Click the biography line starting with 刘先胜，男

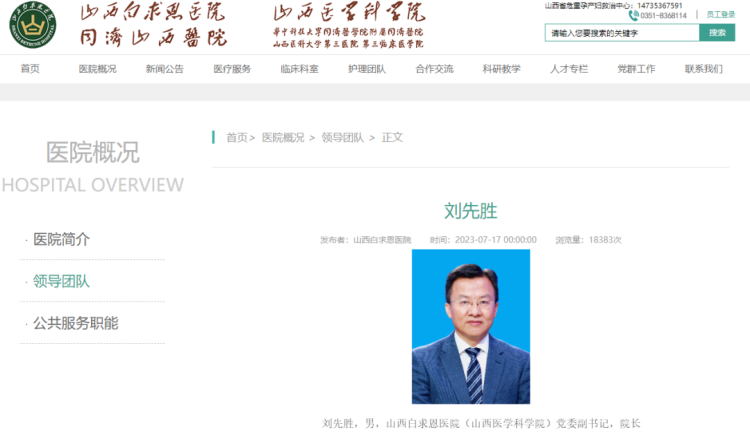pos(481,423)
